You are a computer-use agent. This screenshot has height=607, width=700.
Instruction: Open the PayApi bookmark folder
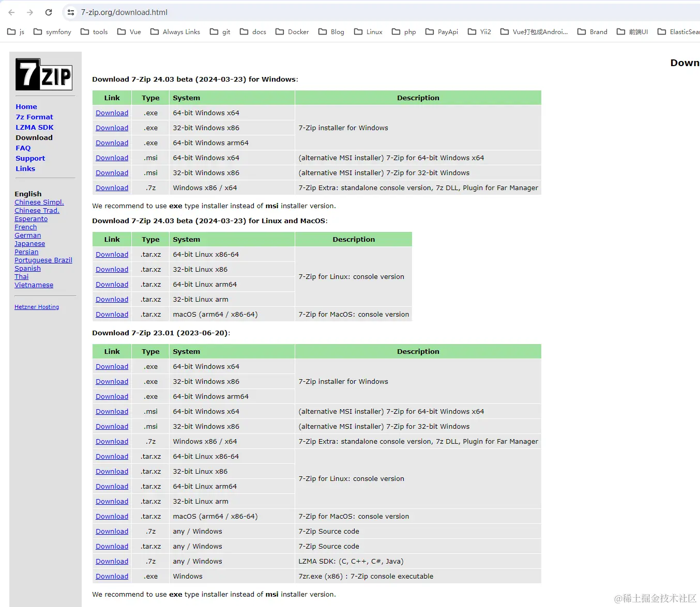442,32
